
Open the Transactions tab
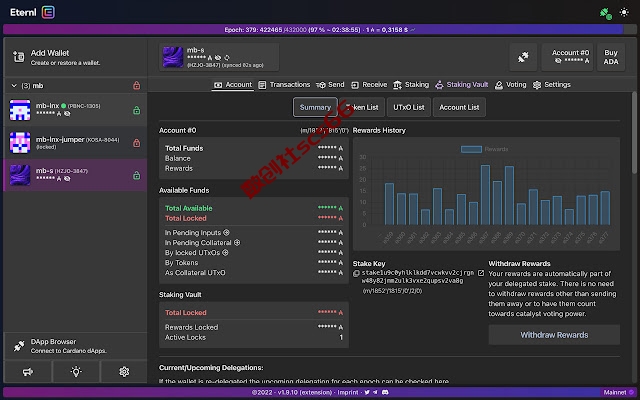[284, 85]
